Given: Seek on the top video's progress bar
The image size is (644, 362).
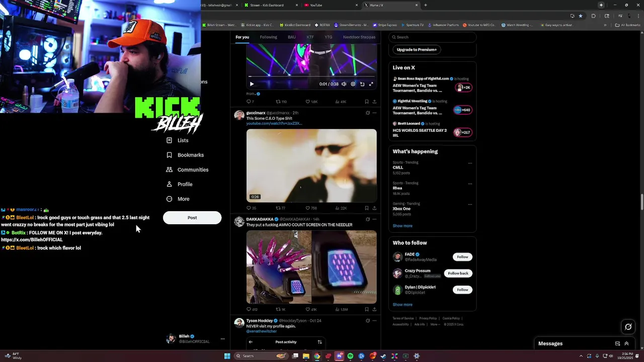Looking at the screenshot, I should (311, 76).
